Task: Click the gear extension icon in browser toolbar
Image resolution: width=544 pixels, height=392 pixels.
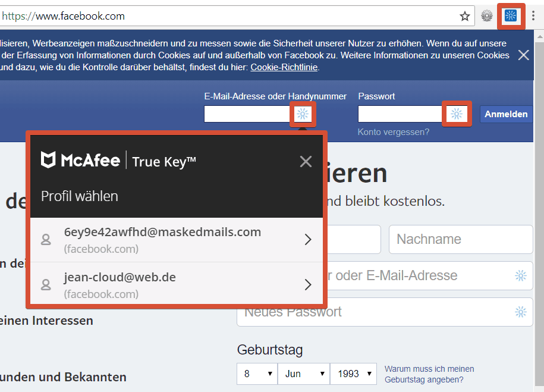Action: (x=487, y=15)
